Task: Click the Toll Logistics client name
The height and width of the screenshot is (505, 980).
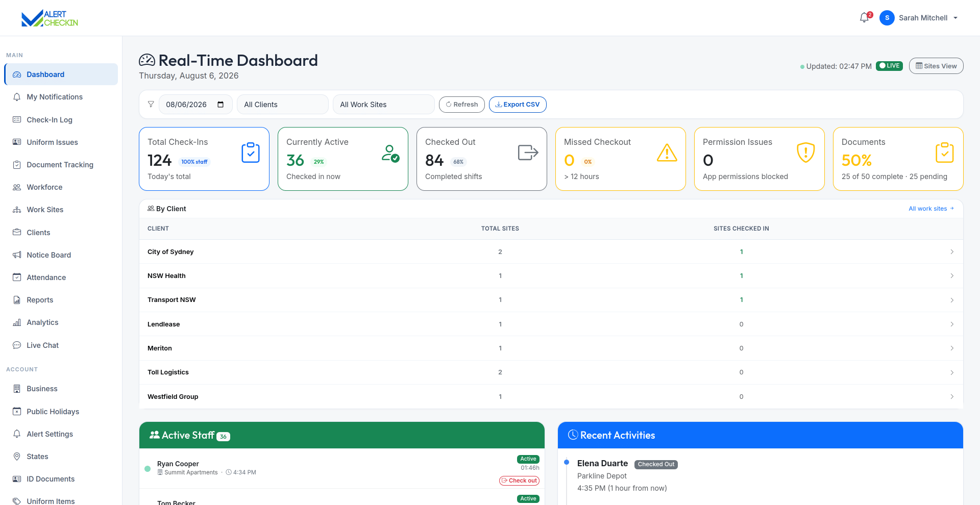Action: click(x=168, y=372)
